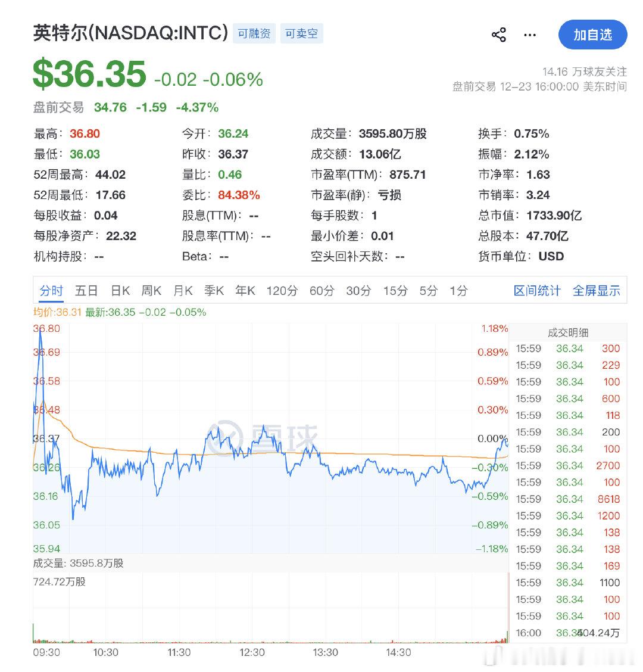Screen dimensions: 643x672
Task: Click the 均价:36.31 label above chart
Action: [x=57, y=312]
